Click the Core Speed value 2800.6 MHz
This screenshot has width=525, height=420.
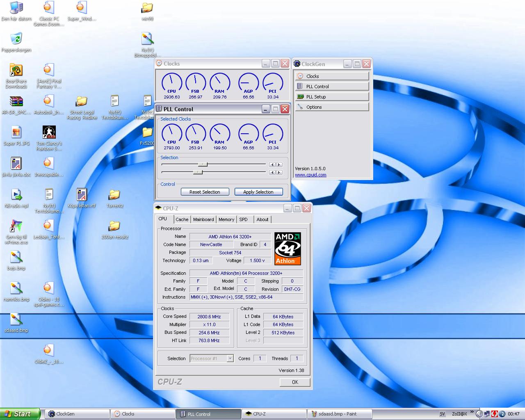[x=209, y=317]
